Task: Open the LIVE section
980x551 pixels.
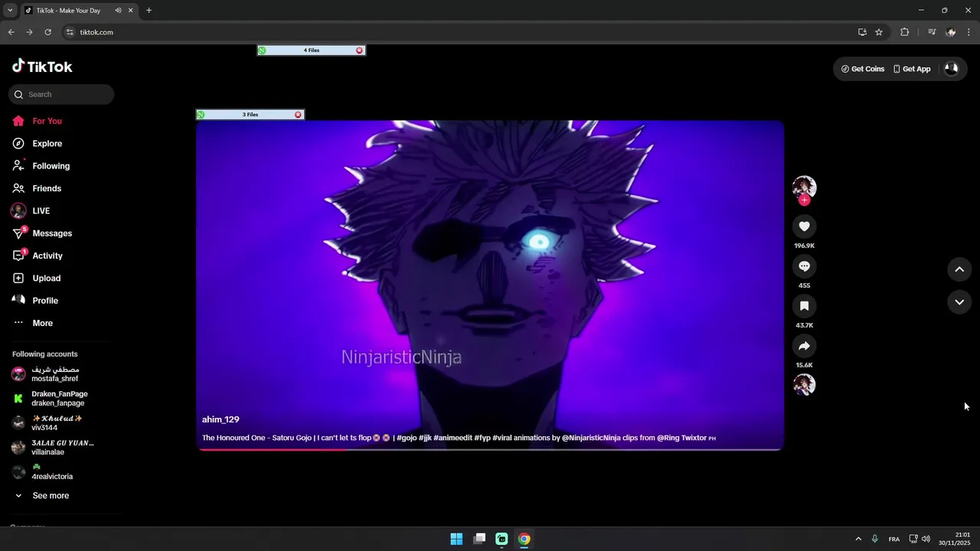Action: tap(41, 210)
